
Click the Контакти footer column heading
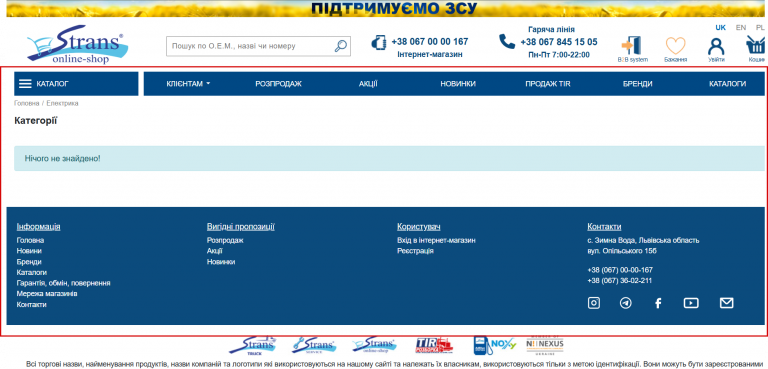pos(604,226)
